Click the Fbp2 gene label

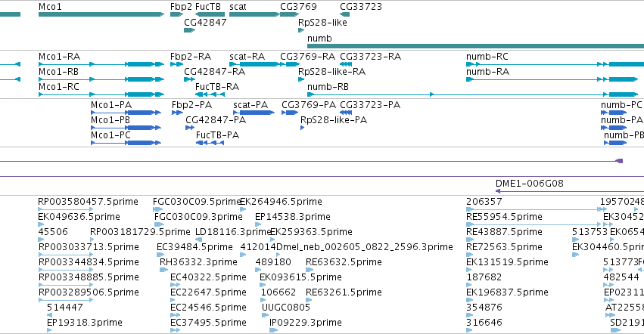[181, 7]
